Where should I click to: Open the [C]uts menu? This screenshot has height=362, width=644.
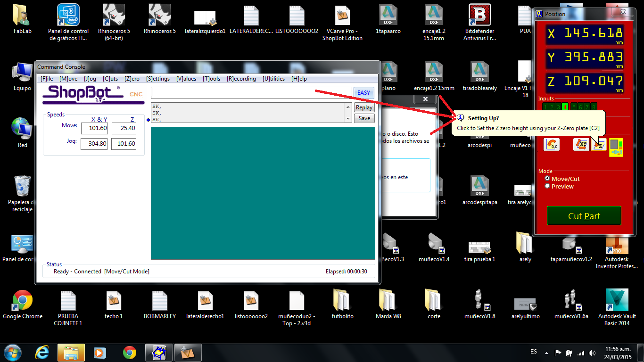[110, 79]
